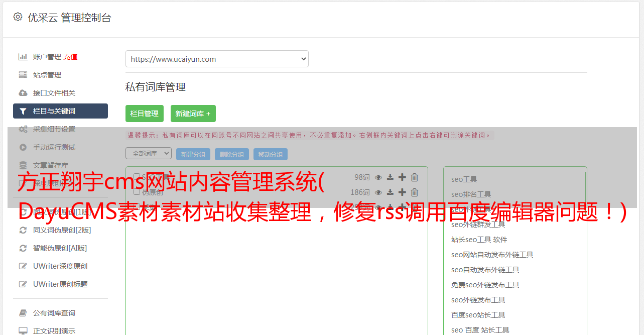Select keyword 免费seo外链发布工具
The width and height of the screenshot is (644, 335).
[485, 285]
